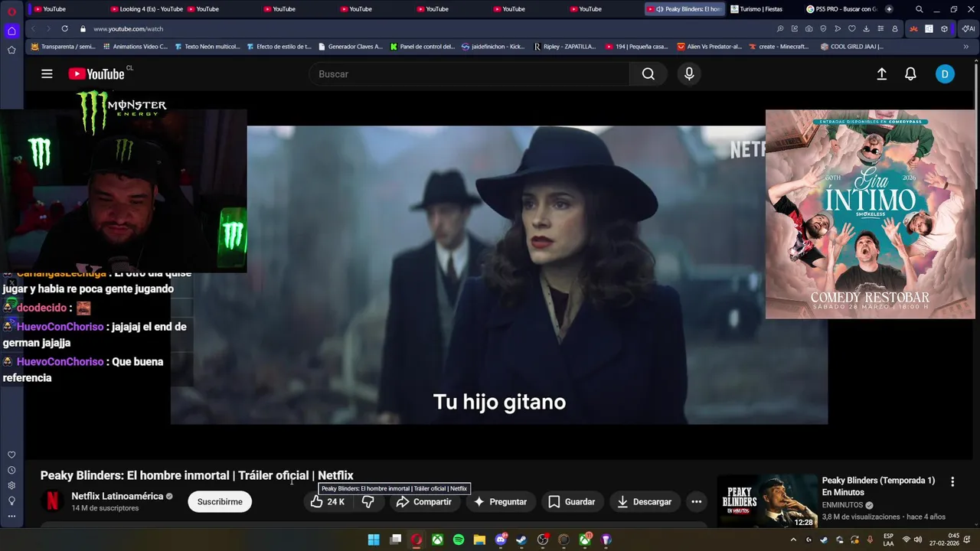The height and width of the screenshot is (551, 980).
Task: Click the YouTube Buscar search field
Action: [x=469, y=74]
